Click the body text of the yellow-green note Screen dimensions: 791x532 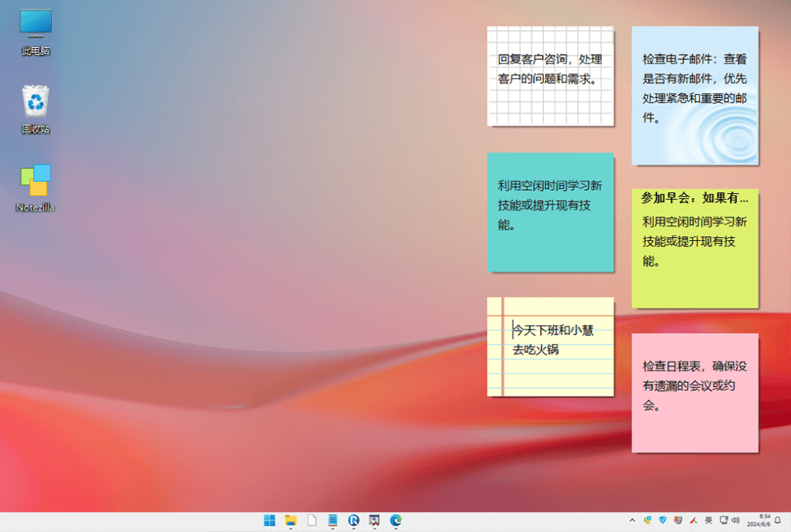click(694, 241)
